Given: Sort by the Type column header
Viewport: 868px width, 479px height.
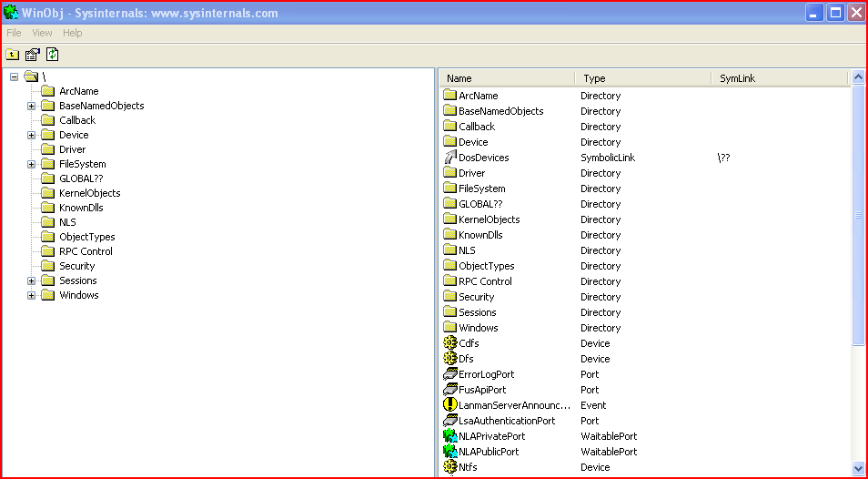Looking at the screenshot, I should (x=642, y=78).
